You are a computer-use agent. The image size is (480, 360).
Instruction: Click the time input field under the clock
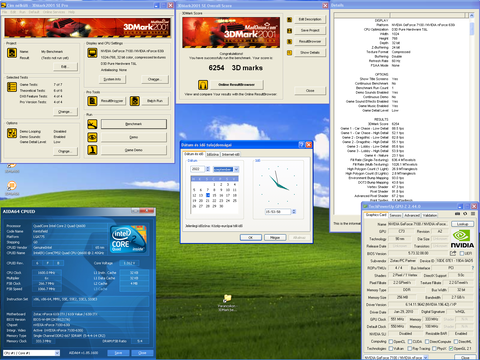point(278,212)
